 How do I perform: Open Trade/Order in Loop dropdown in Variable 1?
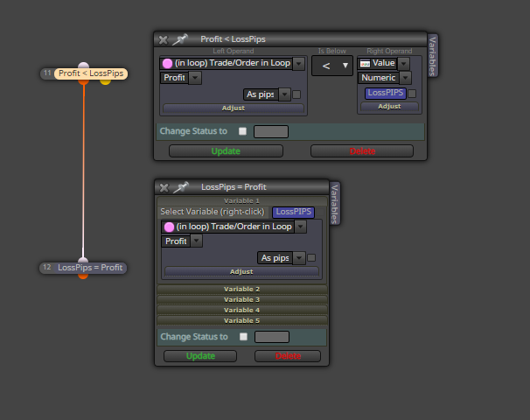point(301,227)
